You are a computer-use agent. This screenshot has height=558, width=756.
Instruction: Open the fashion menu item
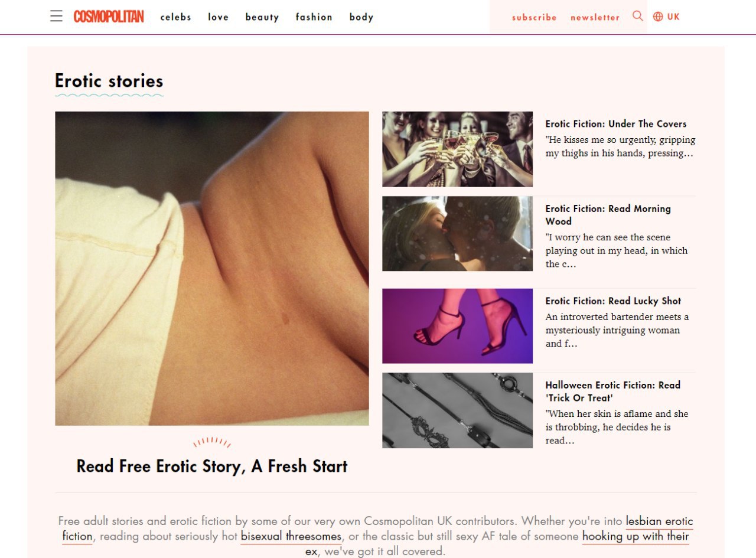(314, 17)
